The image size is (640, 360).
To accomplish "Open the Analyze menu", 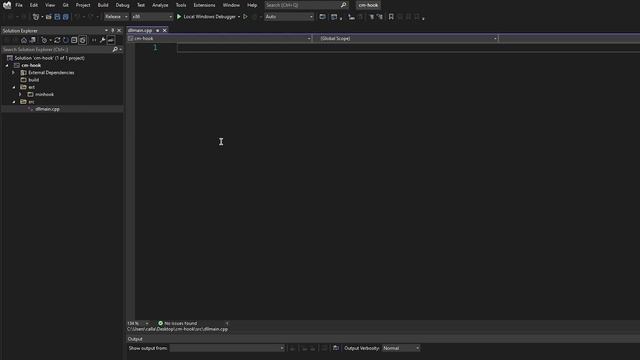I will (160, 5).
